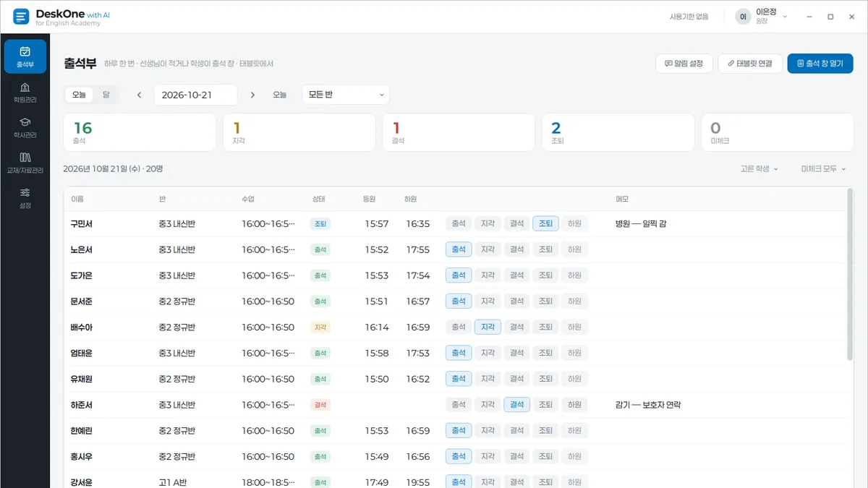Viewport: 868px width, 488px height.
Task: Select student name 하준서
Action: click(x=81, y=405)
